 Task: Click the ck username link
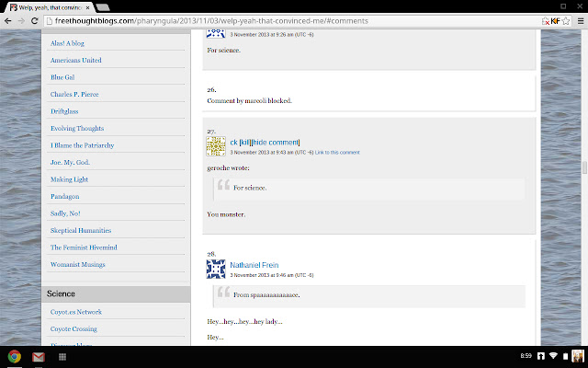pyautogui.click(x=233, y=143)
